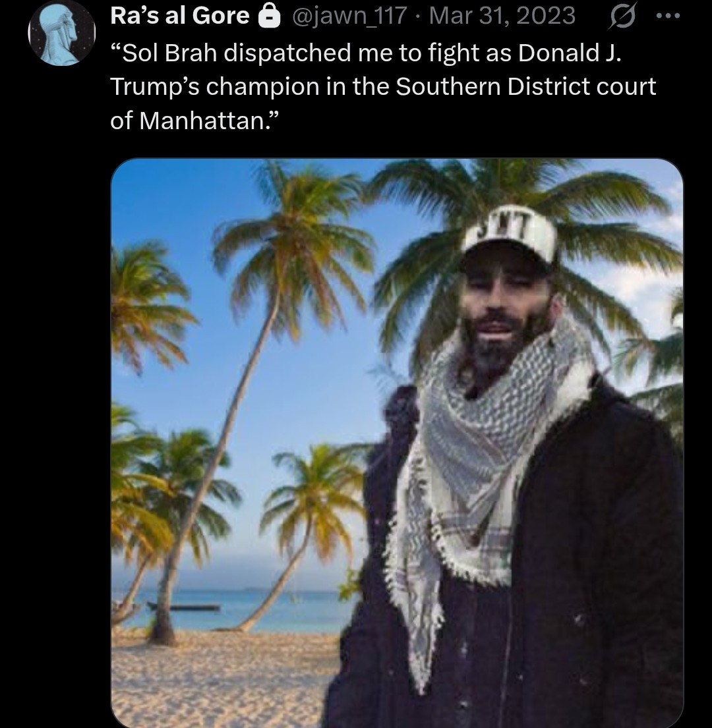This screenshot has height=728, width=712.
Task: Click the padlock protected-account icon
Action: (269, 16)
